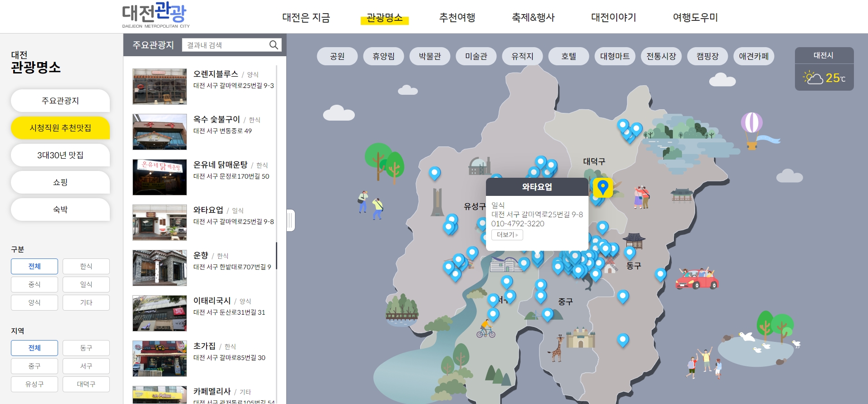
Task: Show 전통시장 on map
Action: click(661, 56)
